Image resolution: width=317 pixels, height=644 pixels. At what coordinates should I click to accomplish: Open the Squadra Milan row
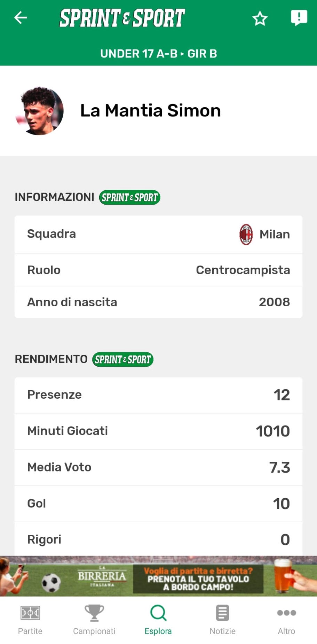click(x=158, y=235)
